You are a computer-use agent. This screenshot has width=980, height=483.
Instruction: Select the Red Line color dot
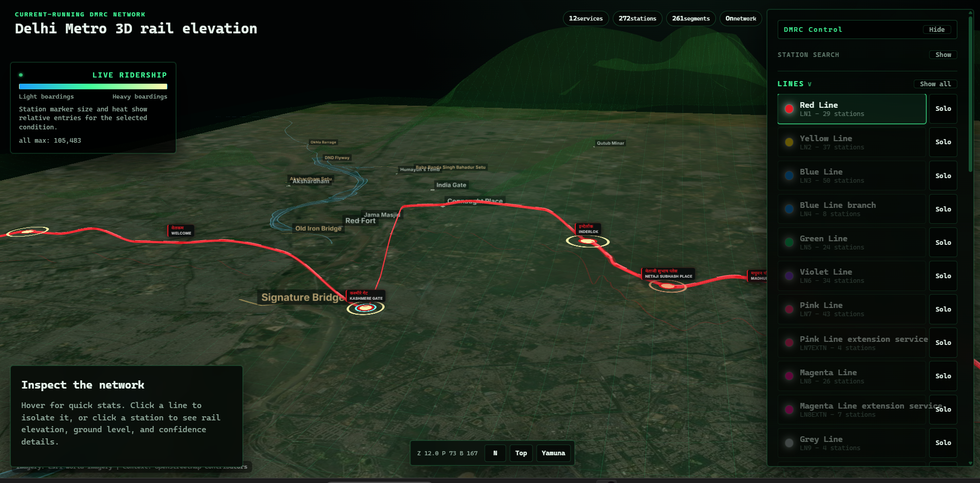pos(789,109)
